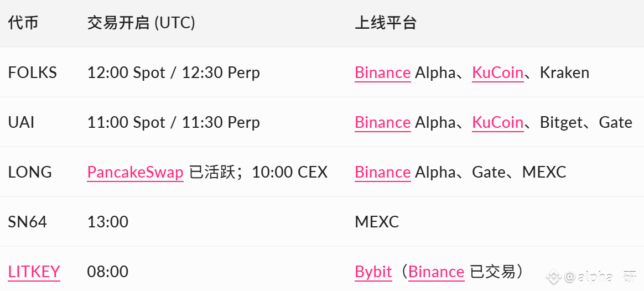Open Binance link in FOLKS row

pyautogui.click(x=382, y=72)
